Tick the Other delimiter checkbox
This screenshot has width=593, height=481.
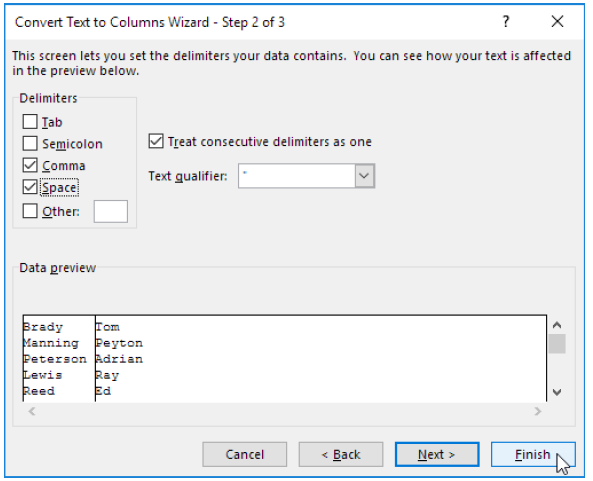30,211
